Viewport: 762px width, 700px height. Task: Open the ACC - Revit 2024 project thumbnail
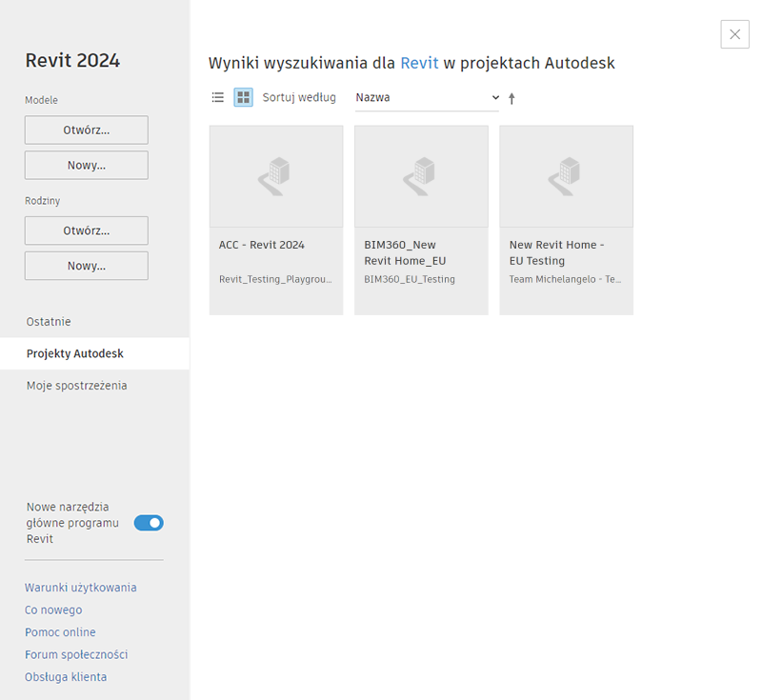(x=276, y=176)
